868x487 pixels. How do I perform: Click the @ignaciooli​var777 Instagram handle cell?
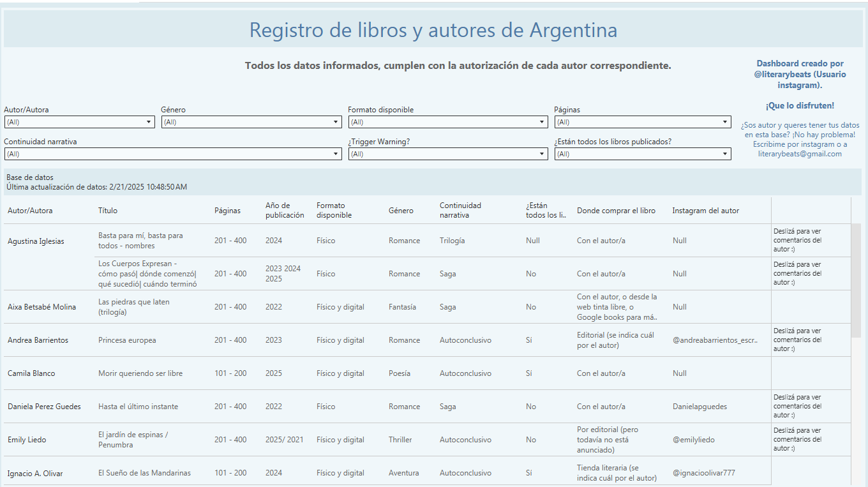[703, 473]
